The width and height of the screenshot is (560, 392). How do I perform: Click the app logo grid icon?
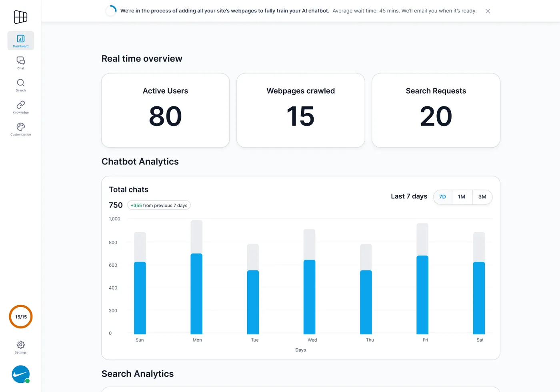pos(21,17)
